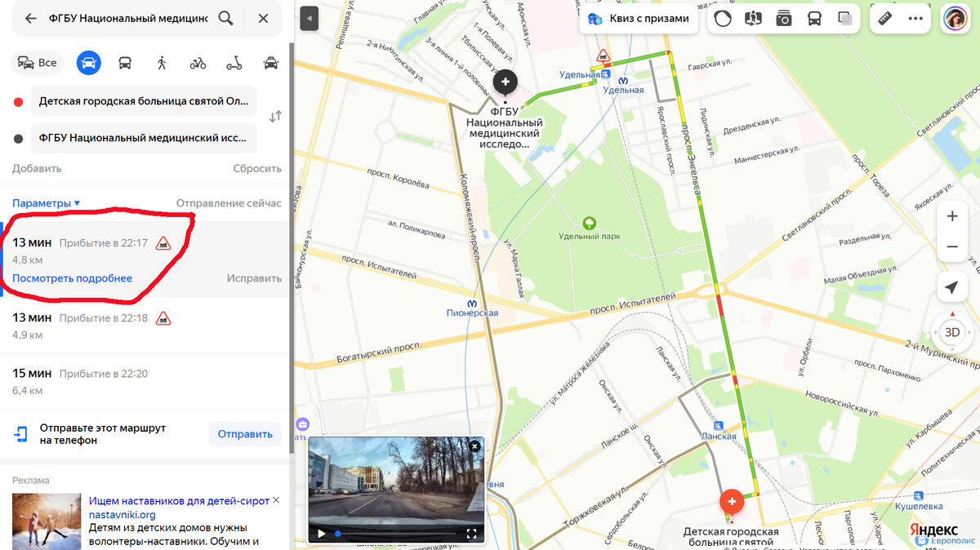Click 'Сбросить' to reset the route
This screenshot has height=550, width=980.
point(257,169)
